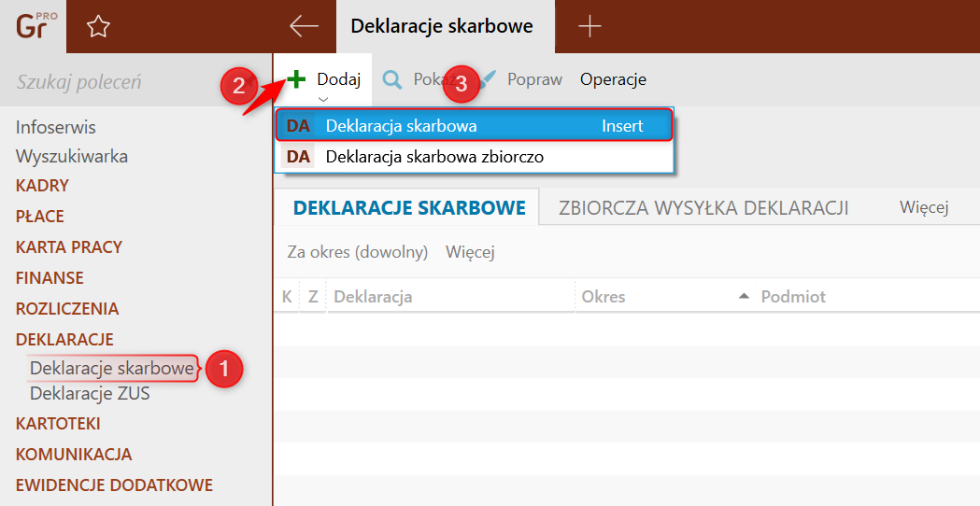This screenshot has width=980, height=506.
Task: Switch to DEKLARACJE SKARBOWE tab
Action: pyautogui.click(x=409, y=207)
